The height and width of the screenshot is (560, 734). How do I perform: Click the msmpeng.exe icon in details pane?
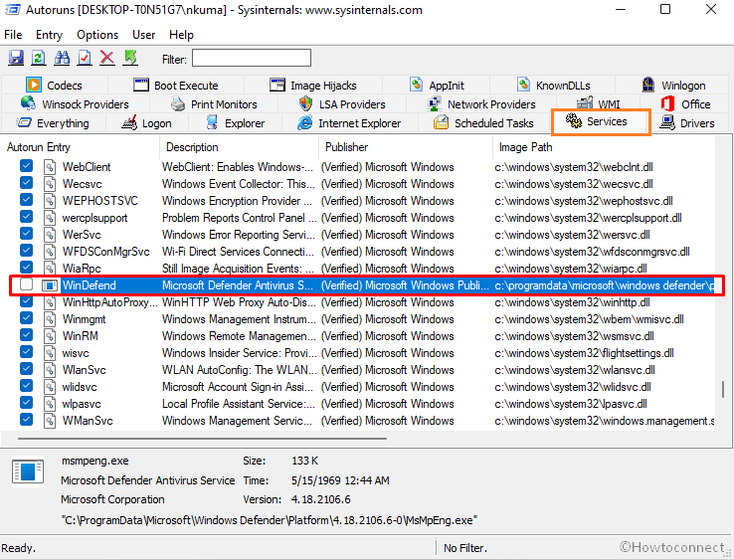[x=28, y=471]
